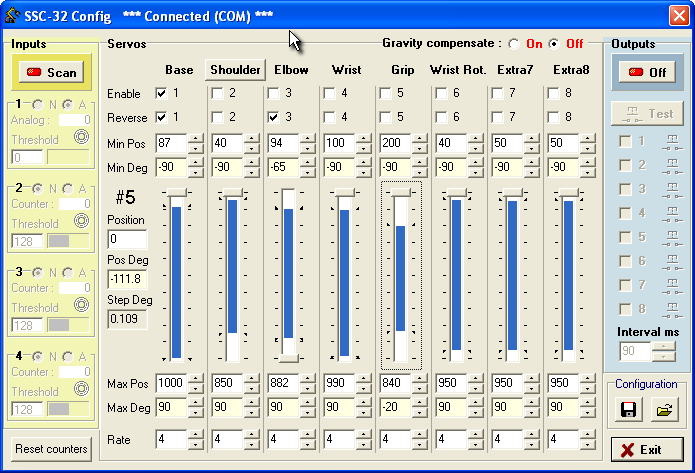This screenshot has width=695, height=473.
Task: Increase Base Min Pos with up arrow
Action: [x=195, y=138]
